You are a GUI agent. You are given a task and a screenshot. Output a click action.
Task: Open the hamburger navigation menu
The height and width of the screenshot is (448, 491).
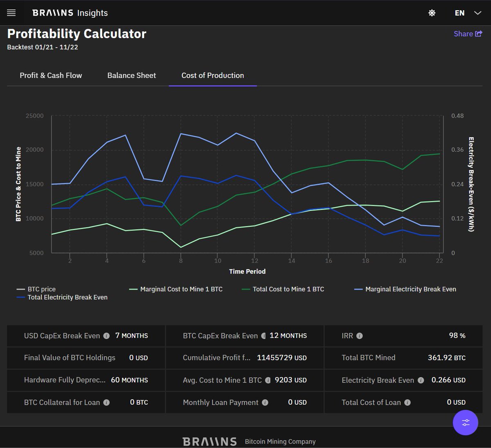coord(11,13)
